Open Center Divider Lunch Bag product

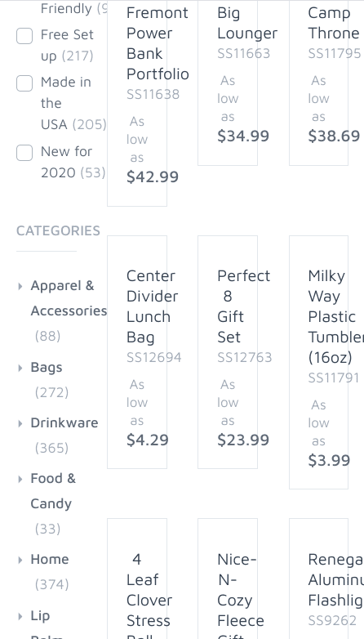(153, 306)
